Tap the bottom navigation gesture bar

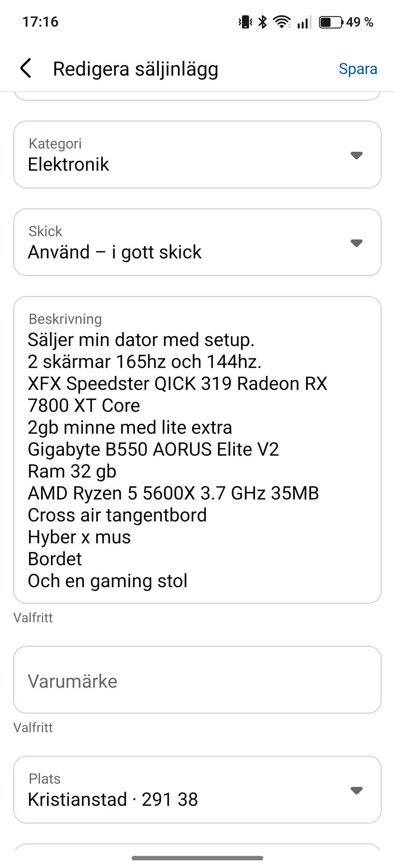[197, 858]
